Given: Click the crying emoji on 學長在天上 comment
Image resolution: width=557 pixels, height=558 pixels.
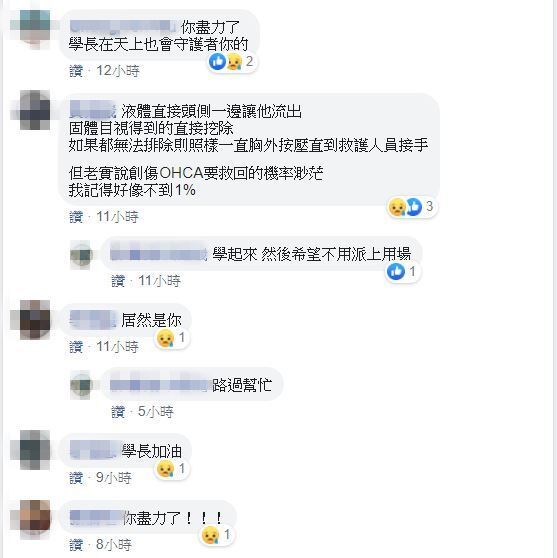Looking at the screenshot, I should [x=234, y=62].
